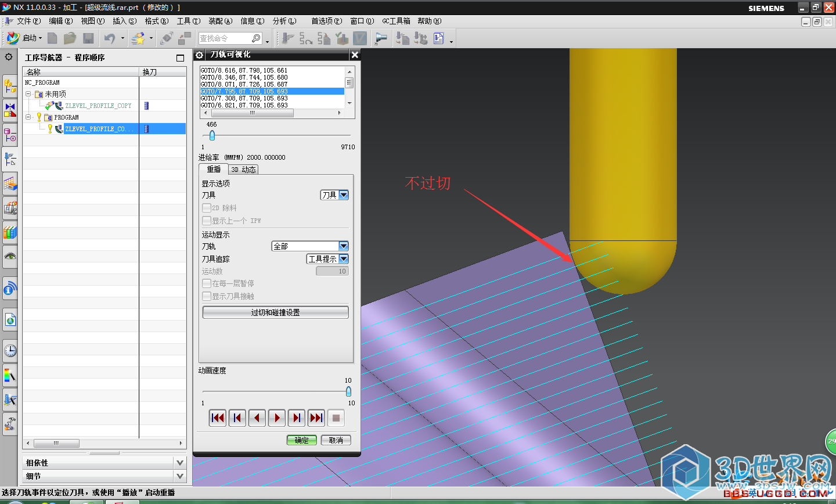Click the Generate Tool Path icon
The height and width of the screenshot is (504, 836).
coord(288,38)
